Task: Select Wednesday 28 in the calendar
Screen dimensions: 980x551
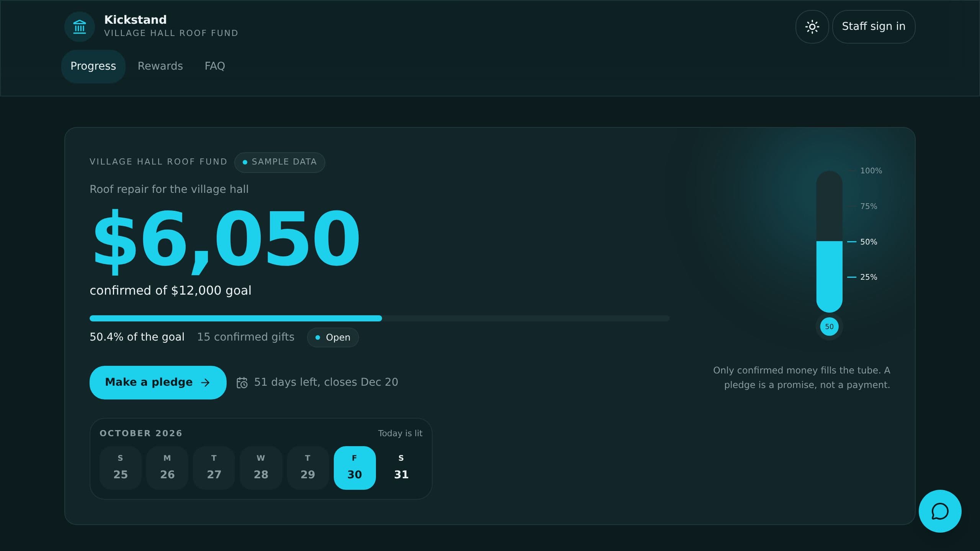Action: point(261,468)
